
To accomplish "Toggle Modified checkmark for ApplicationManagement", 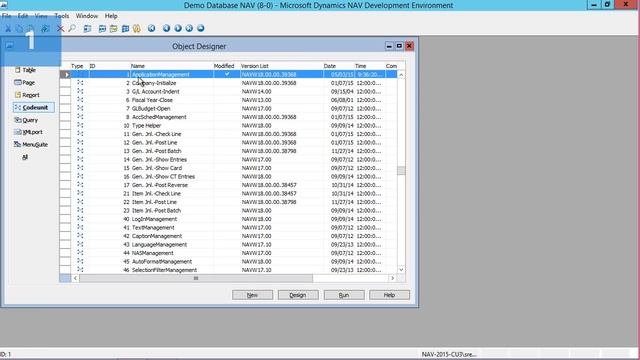I will [227, 74].
